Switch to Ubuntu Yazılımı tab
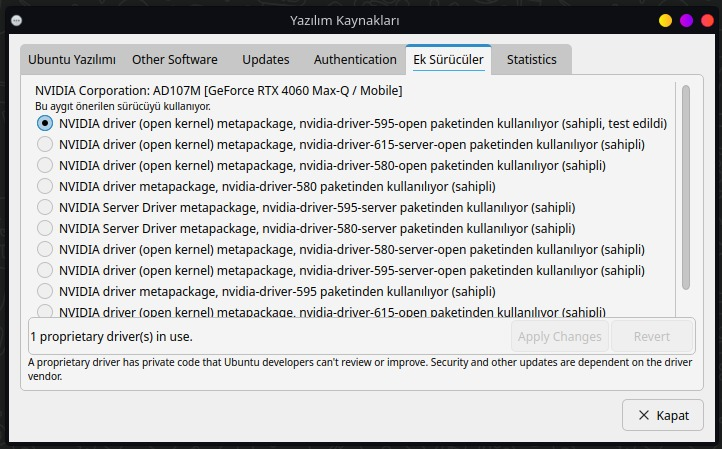722x449 pixels. click(x=72, y=60)
